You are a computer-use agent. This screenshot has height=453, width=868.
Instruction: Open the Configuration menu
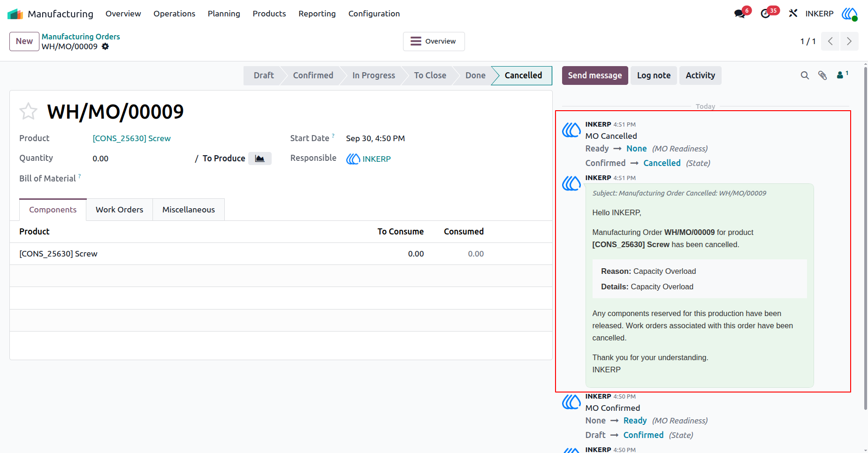coord(374,14)
